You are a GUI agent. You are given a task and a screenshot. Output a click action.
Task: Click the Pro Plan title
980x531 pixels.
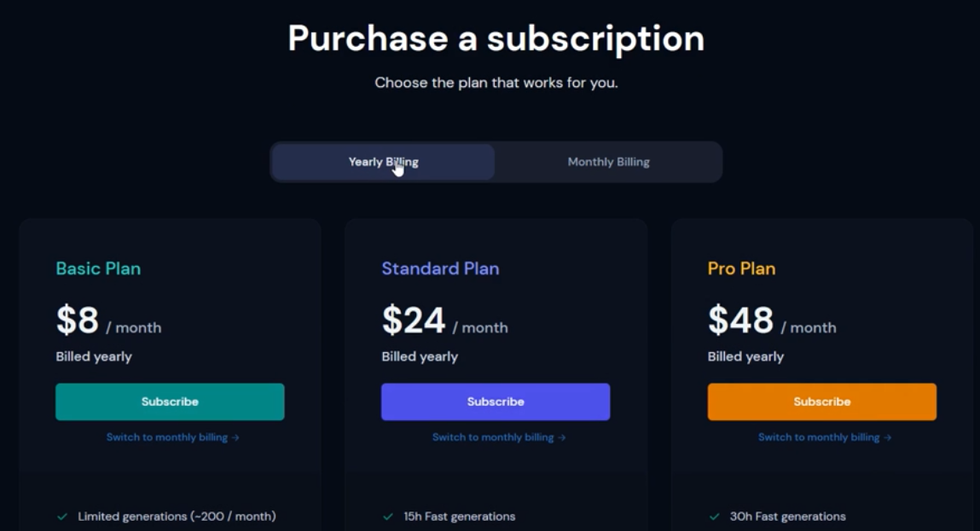tap(741, 268)
